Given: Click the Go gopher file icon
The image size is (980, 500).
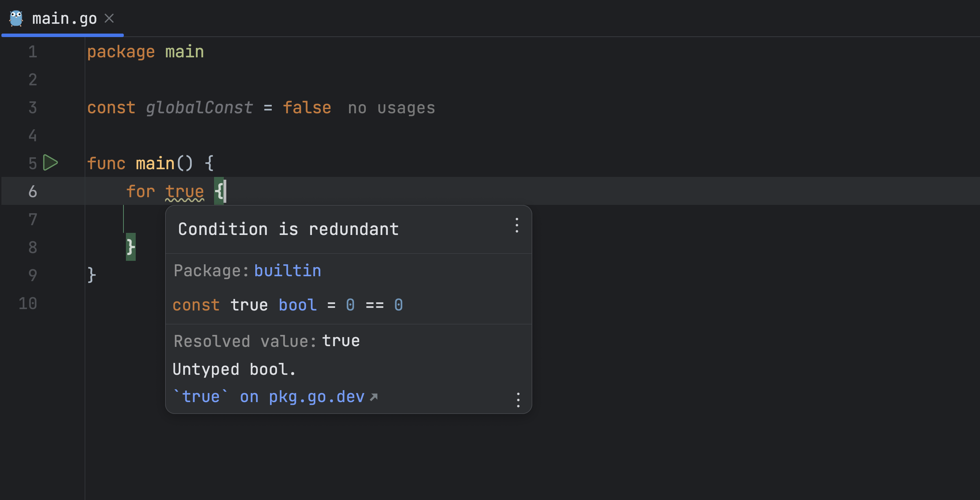Looking at the screenshot, I should [x=16, y=18].
